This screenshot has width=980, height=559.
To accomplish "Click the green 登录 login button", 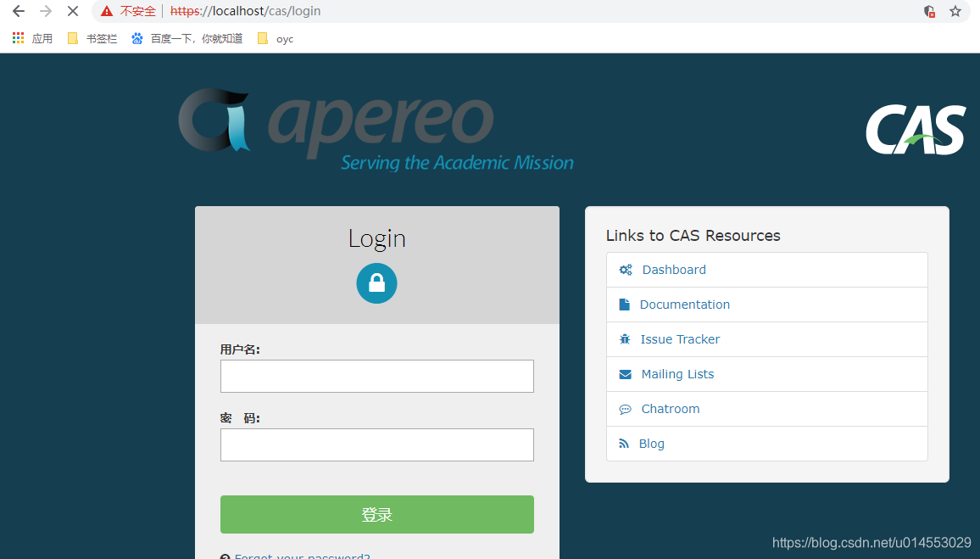I will point(377,515).
